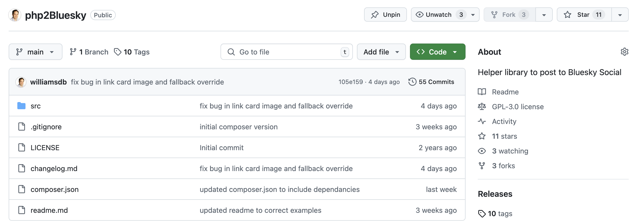The image size is (644, 224).
Task: Open the Releases heading link
Action: (495, 194)
